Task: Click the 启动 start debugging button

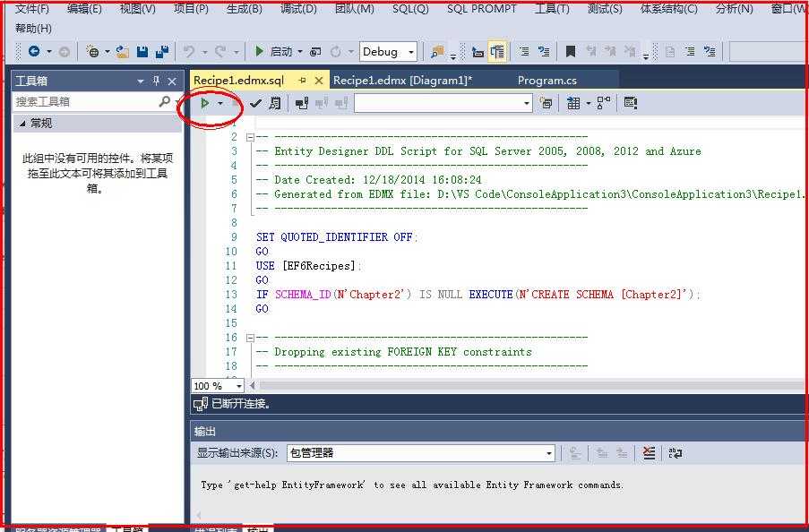Action: tap(273, 52)
